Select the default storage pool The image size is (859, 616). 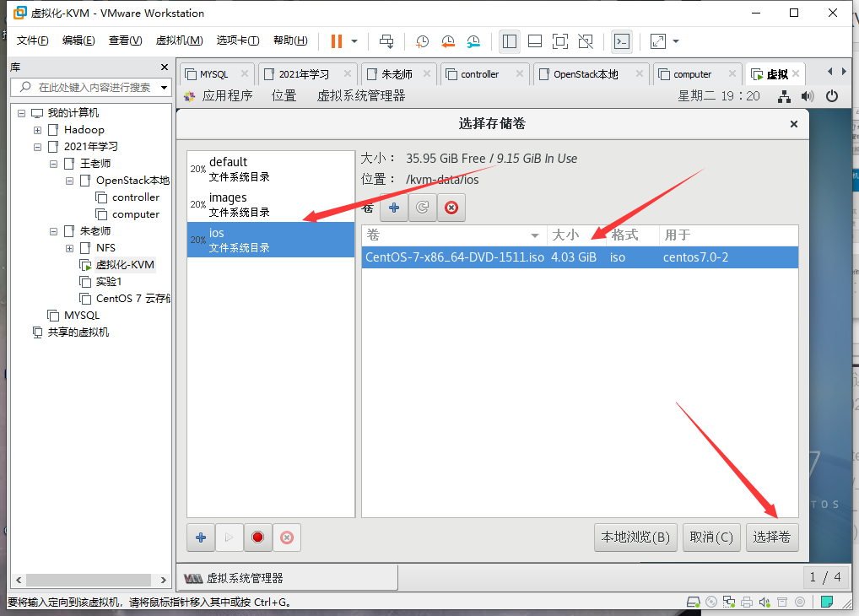tap(271, 169)
